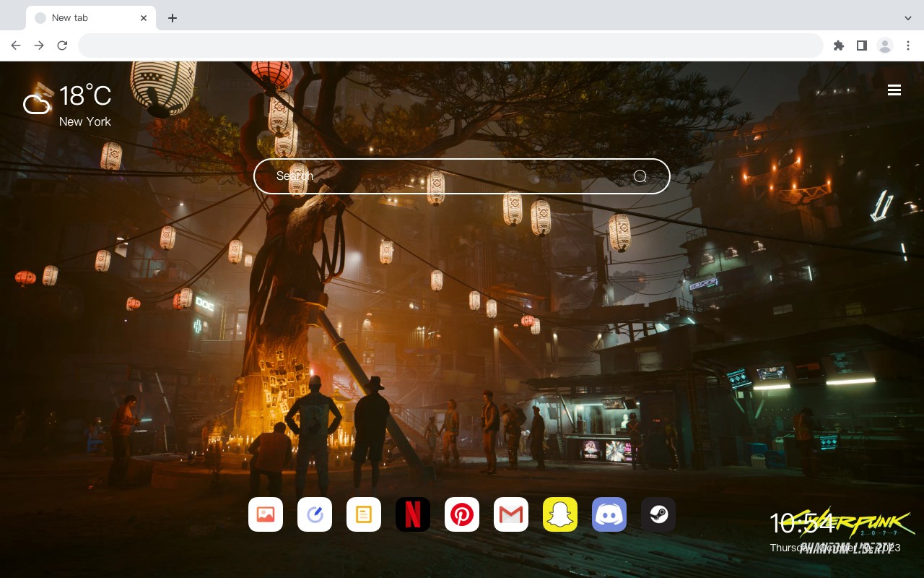The image size is (924, 578).
Task: Click the Search input field
Action: (462, 176)
